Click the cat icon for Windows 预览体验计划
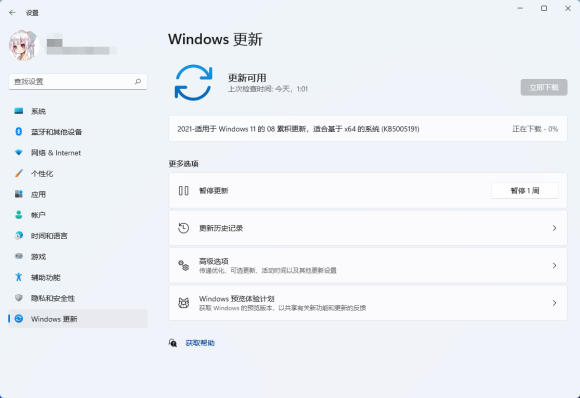This screenshot has height=398, width=580. [183, 303]
